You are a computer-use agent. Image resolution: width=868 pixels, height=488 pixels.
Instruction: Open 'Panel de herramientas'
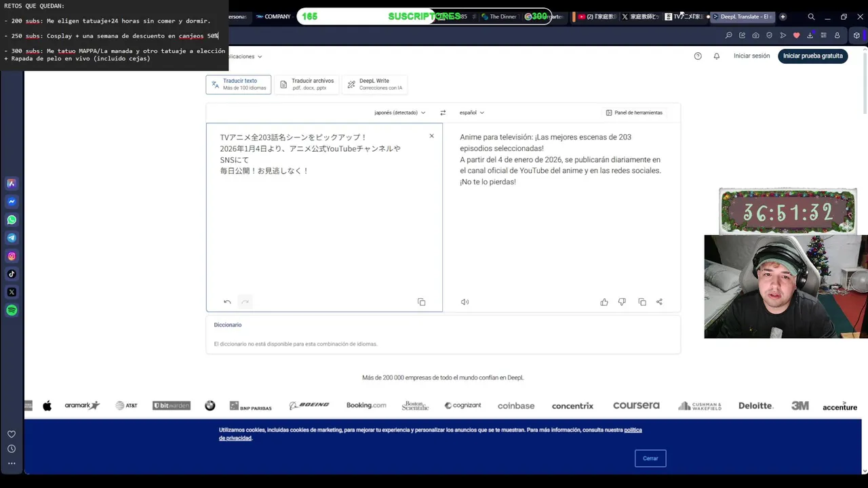(634, 113)
